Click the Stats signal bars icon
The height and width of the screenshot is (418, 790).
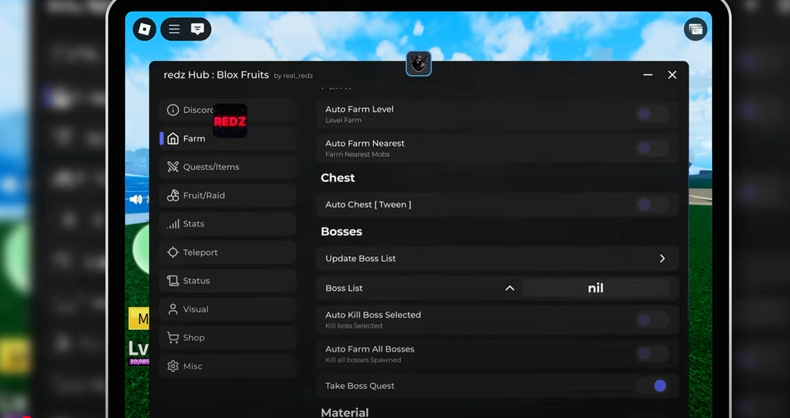173,224
